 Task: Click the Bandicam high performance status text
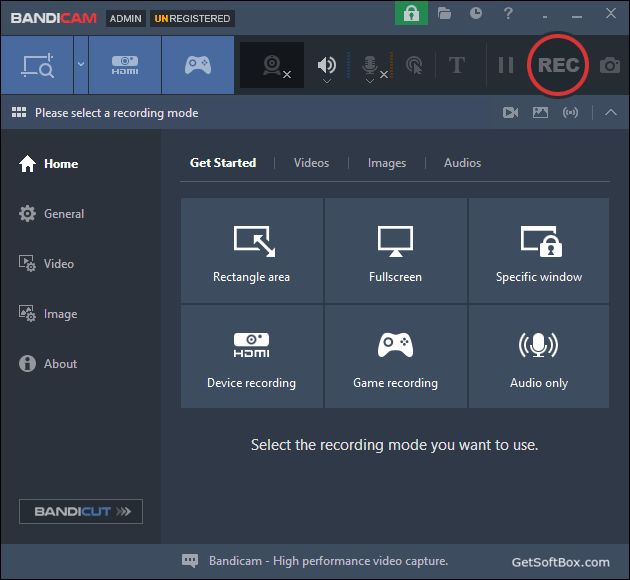[328, 561]
